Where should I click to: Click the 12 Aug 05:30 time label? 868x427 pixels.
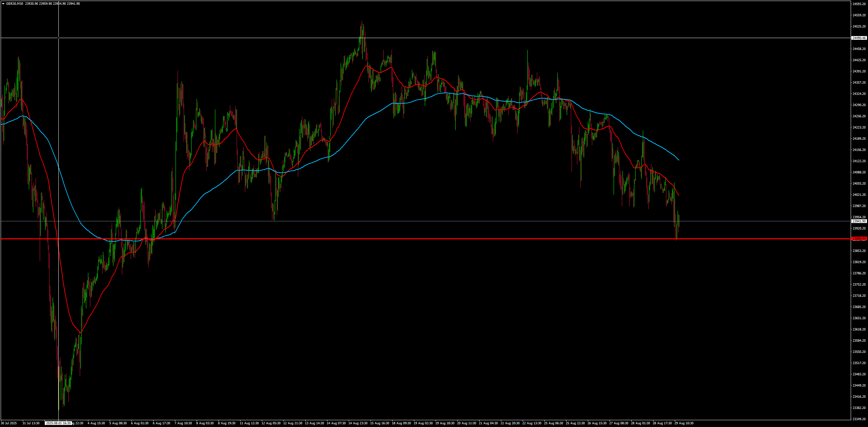point(271,423)
